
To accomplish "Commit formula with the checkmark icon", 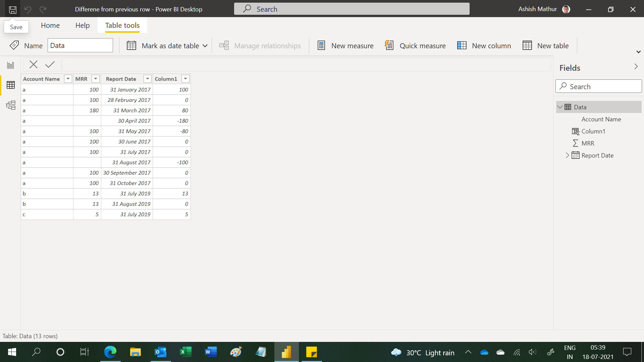I will pos(50,64).
